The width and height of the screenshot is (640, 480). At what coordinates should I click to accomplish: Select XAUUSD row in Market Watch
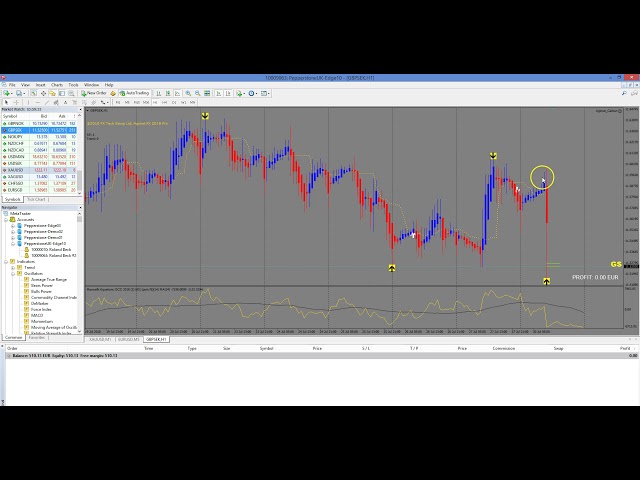coord(15,169)
